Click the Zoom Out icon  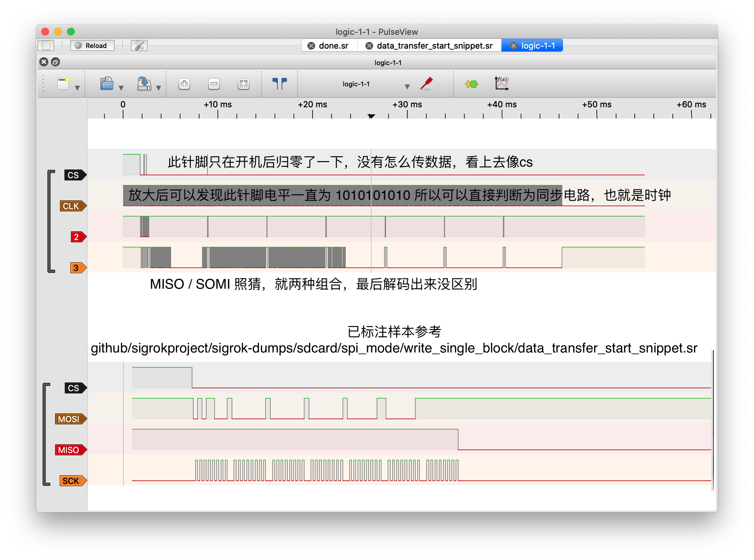click(x=214, y=84)
